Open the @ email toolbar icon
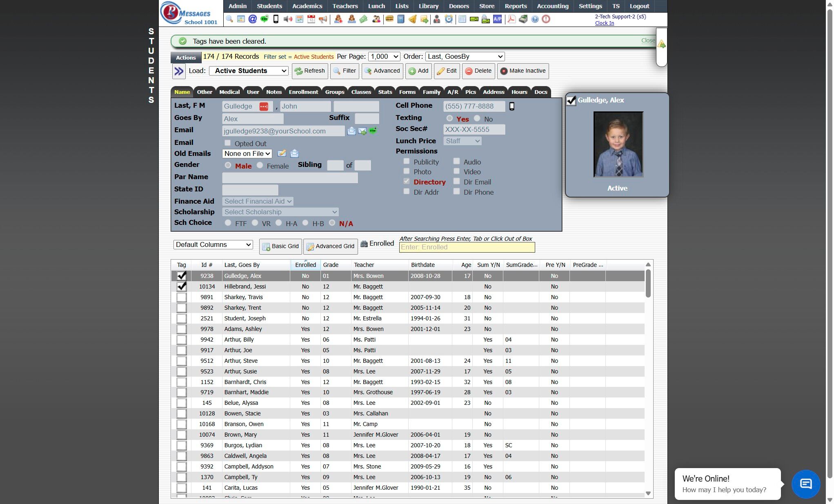 click(x=253, y=19)
